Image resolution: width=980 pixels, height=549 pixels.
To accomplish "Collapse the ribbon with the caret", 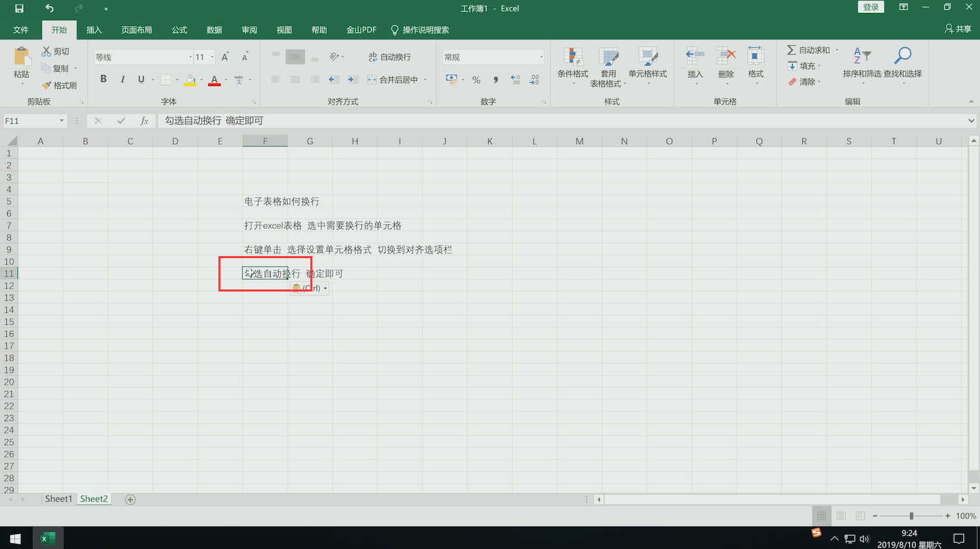I will [x=970, y=102].
